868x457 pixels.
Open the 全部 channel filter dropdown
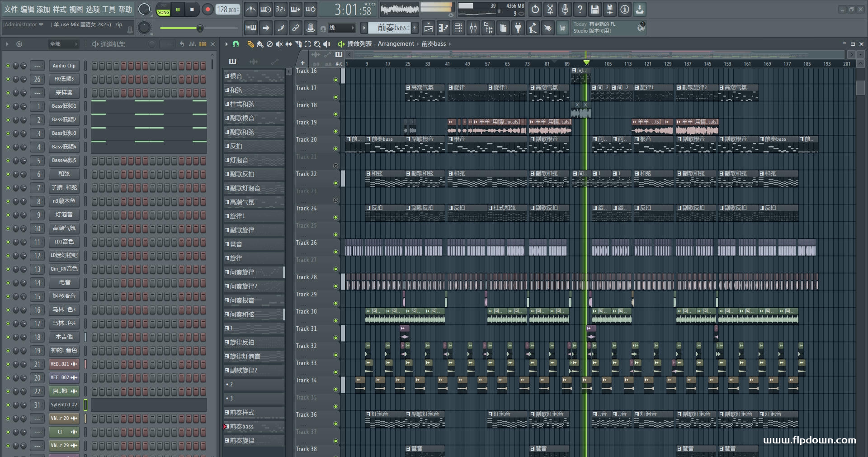(63, 44)
